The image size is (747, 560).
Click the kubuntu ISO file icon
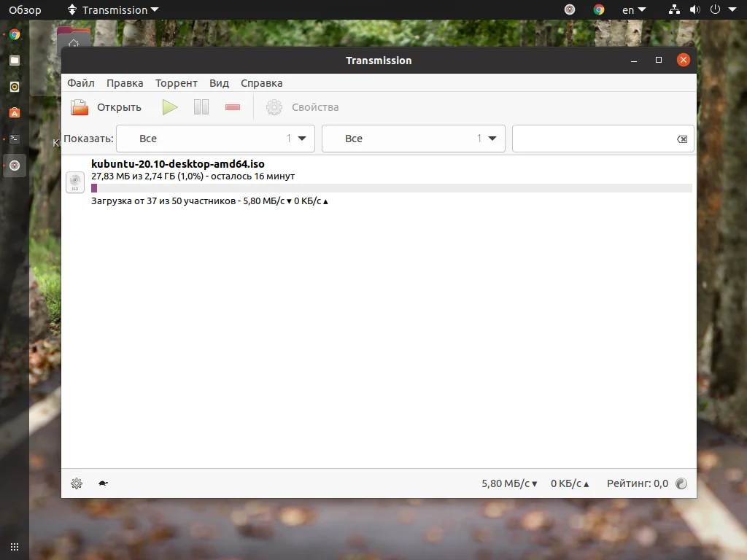pos(74,182)
